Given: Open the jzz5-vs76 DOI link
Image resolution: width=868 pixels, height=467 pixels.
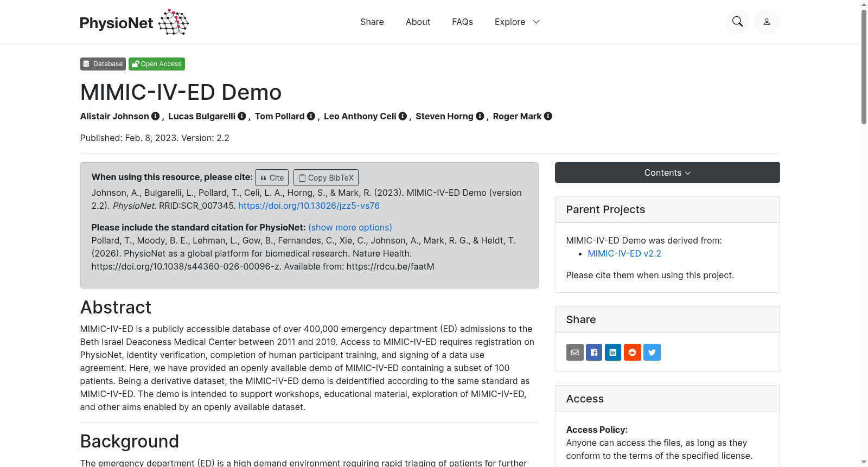Looking at the screenshot, I should point(309,206).
